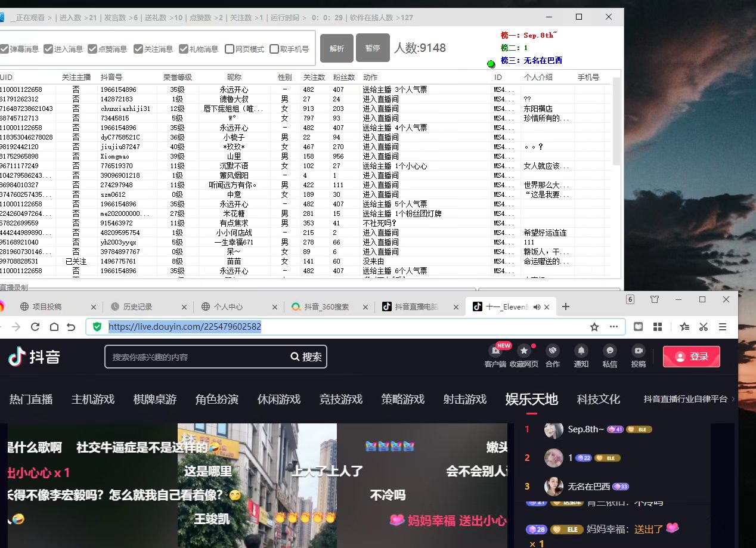The image size is (756, 548).
Task: Click the search magnifier beside 搜索
Action: tap(296, 356)
